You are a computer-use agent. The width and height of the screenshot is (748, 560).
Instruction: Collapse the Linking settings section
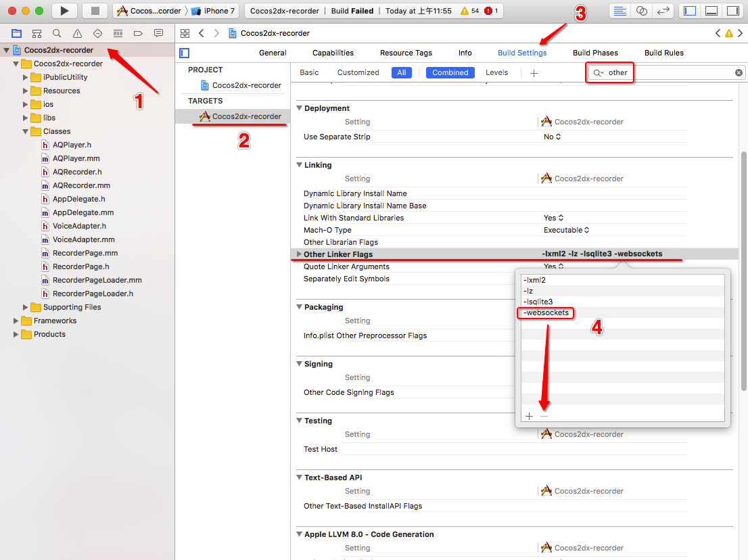(299, 164)
